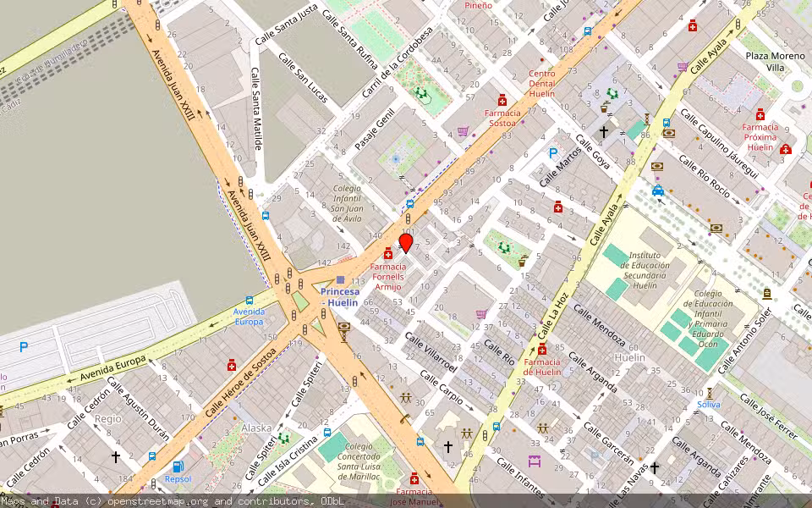Select the Calle Héroe de Sostoa label
This screenshot has width=812, height=508.
click(x=240, y=383)
